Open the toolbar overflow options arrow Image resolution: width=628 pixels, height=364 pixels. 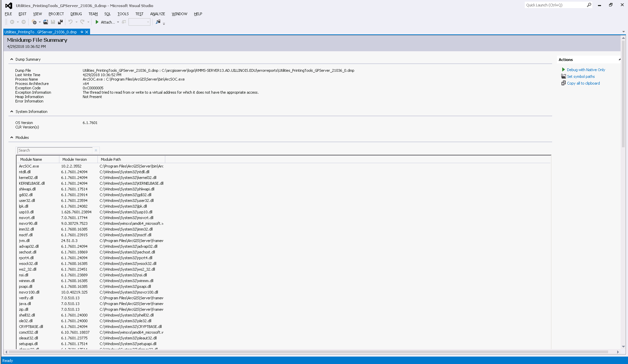(x=164, y=24)
